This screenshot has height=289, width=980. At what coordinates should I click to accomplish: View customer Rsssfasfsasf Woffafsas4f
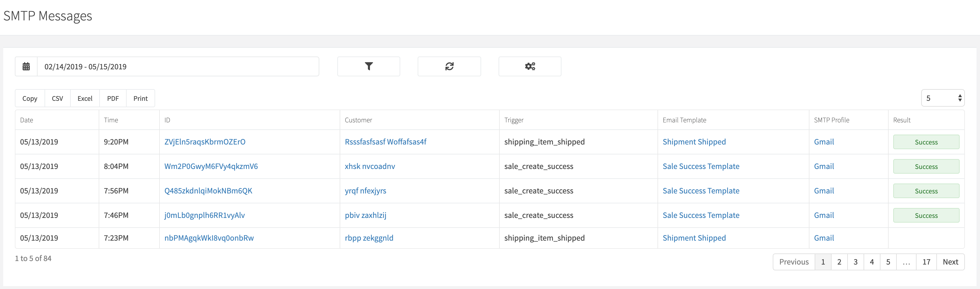point(385,142)
